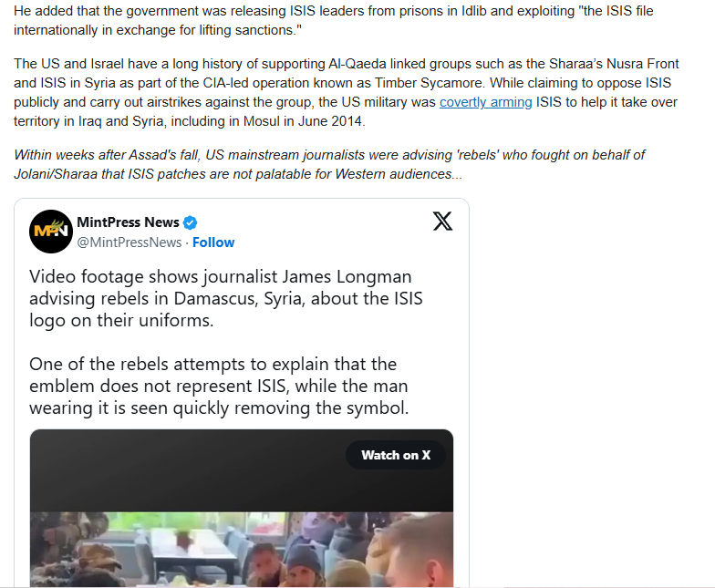The width and height of the screenshot is (715, 588).
Task: Click the paragraph about lifting sanctions
Action: pyautogui.click(x=334, y=20)
